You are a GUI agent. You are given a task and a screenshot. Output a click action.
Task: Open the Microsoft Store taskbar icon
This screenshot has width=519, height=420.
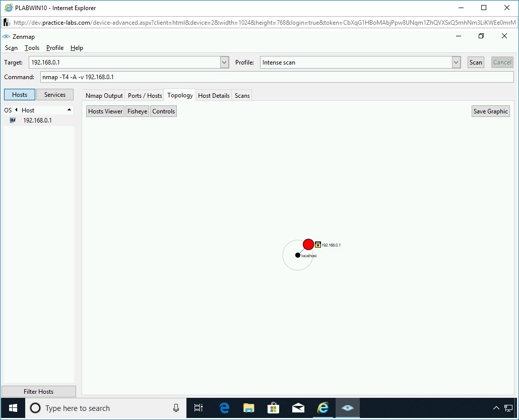pyautogui.click(x=273, y=408)
